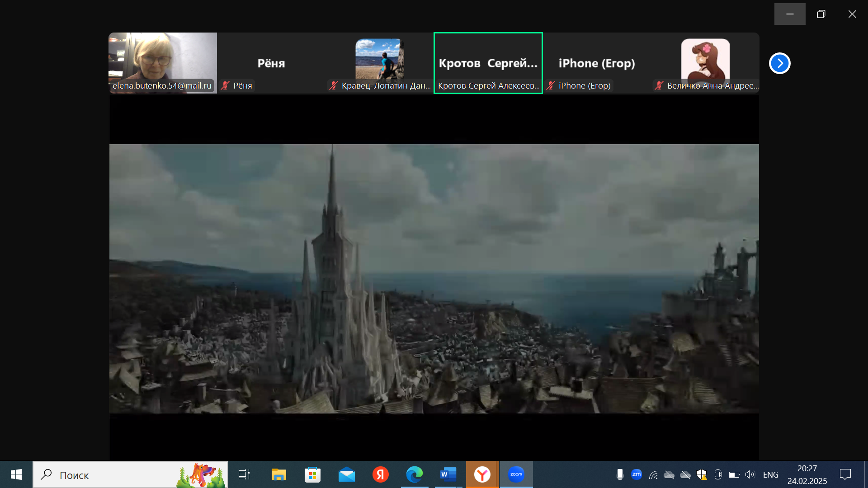Check battery status in the tray
This screenshot has width=868, height=488.
point(734,474)
